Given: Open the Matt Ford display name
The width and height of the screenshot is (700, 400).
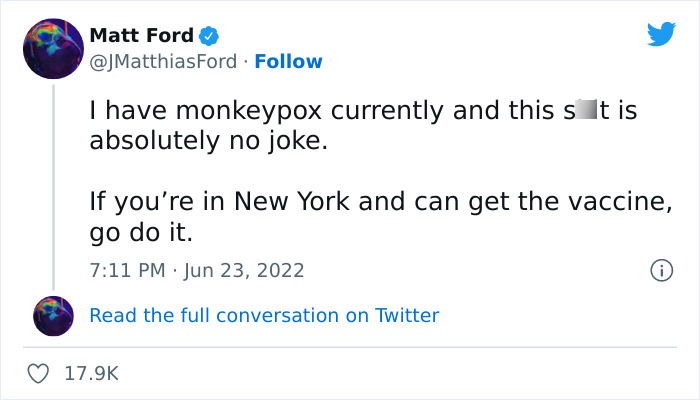Looking at the screenshot, I should [141, 36].
